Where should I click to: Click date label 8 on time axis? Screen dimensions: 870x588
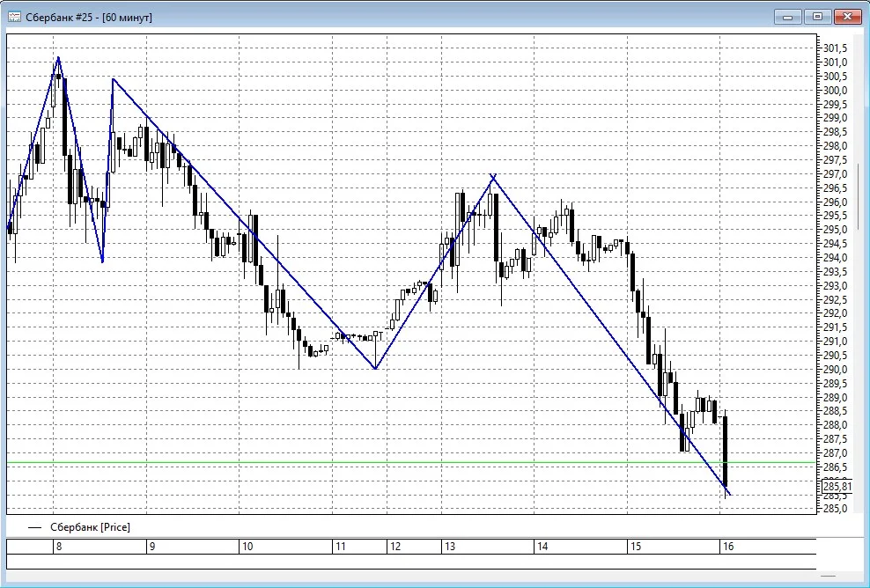tap(59, 547)
